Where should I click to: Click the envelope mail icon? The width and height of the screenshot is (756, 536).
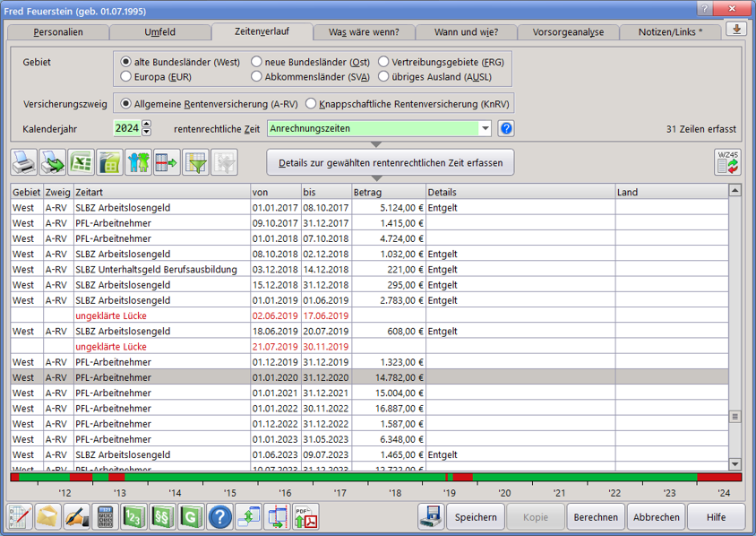[x=47, y=517]
